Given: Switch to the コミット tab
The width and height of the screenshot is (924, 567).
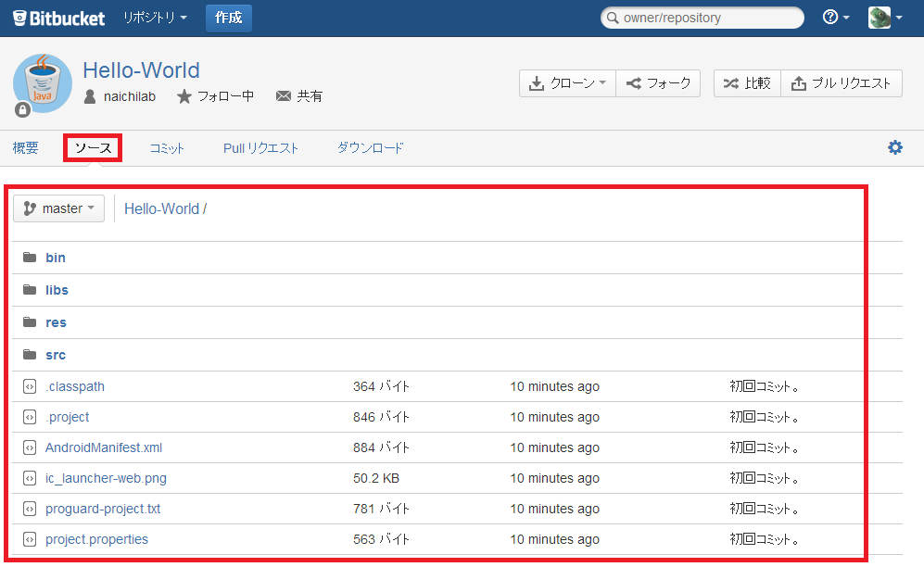Looking at the screenshot, I should coord(166,146).
